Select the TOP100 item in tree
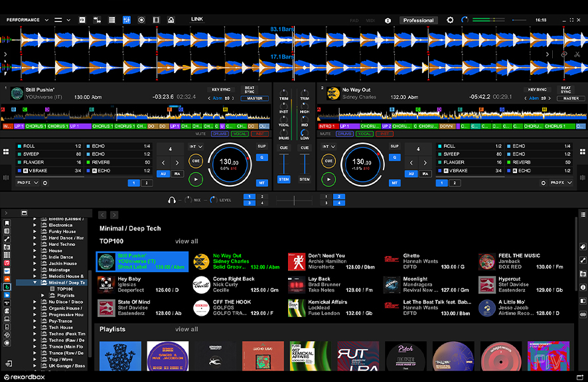The height and width of the screenshot is (382, 588). tap(64, 289)
